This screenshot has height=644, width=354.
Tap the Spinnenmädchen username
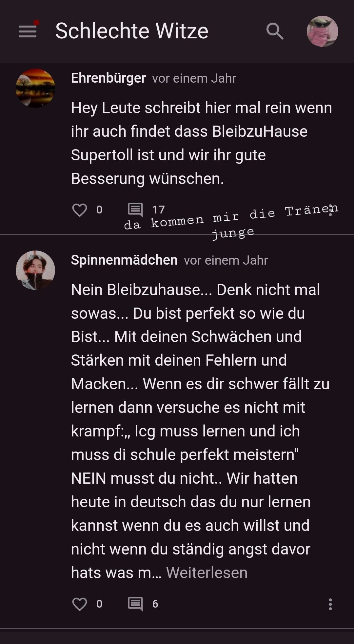[124, 260]
